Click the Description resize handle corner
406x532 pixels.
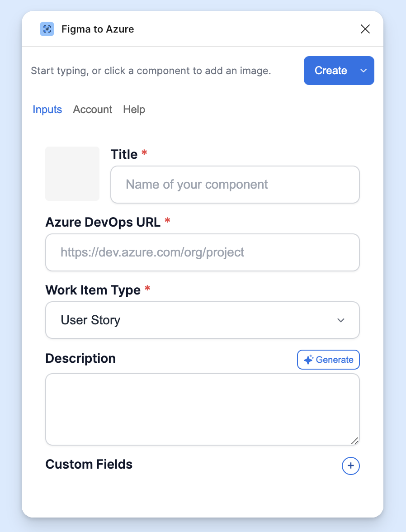[x=355, y=441]
